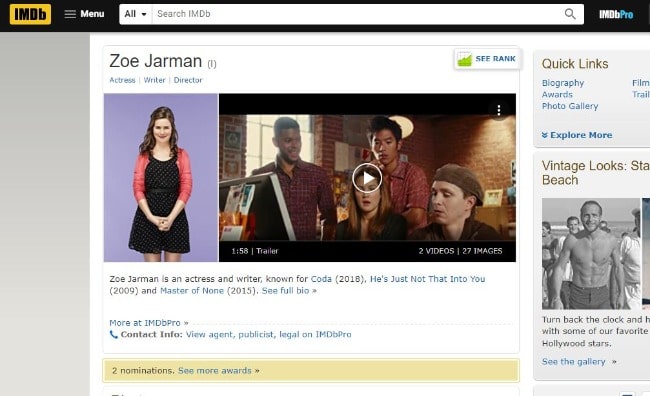Open IMDbPro link in header

[x=616, y=15]
